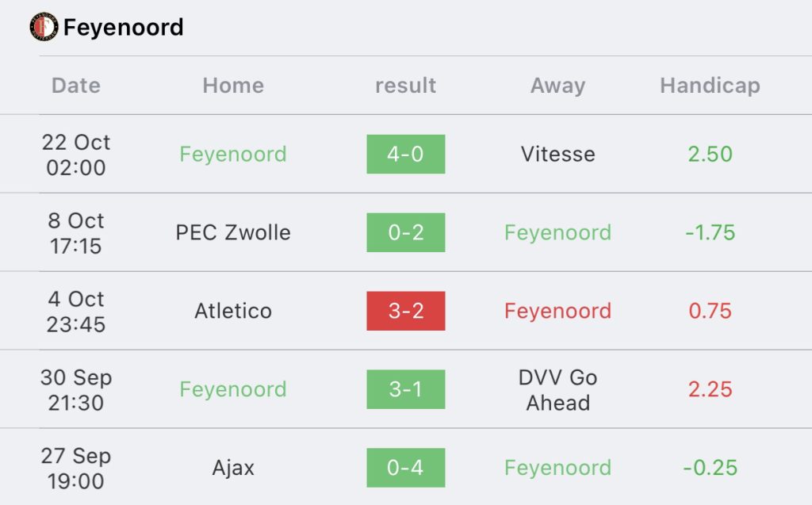Open the Vitesse team link
The image size is (812, 505).
click(x=558, y=155)
